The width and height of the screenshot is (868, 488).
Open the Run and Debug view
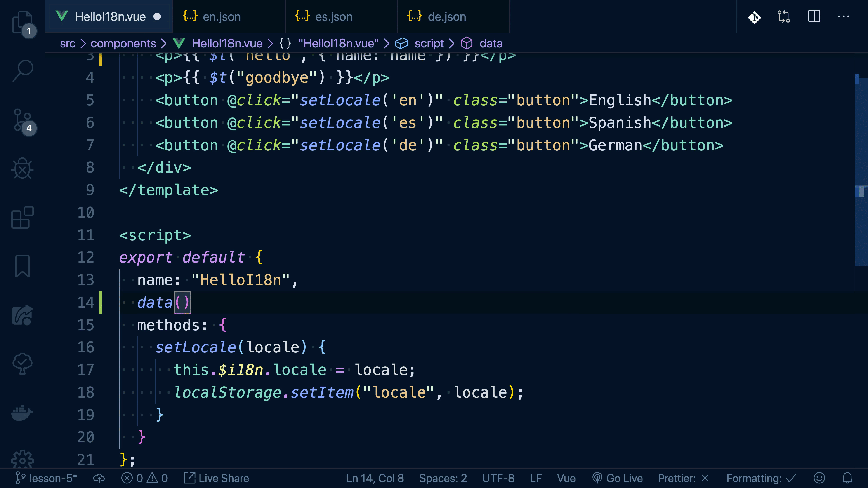[x=22, y=168]
